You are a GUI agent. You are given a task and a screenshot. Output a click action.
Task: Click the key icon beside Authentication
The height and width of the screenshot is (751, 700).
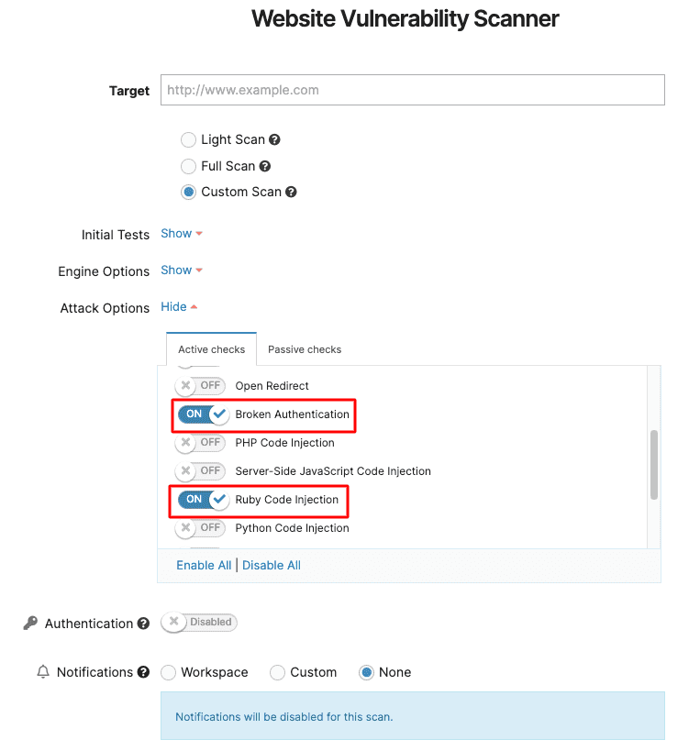pos(30,623)
